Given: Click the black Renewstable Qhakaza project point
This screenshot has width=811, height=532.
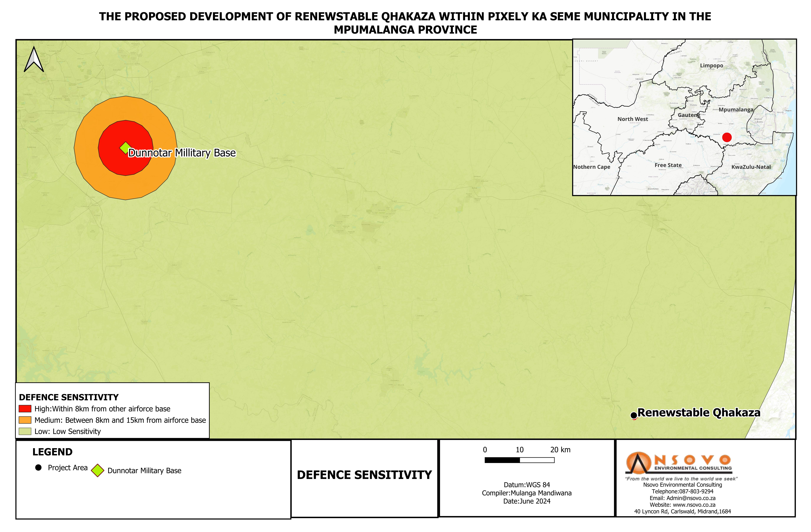Looking at the screenshot, I should 634,415.
